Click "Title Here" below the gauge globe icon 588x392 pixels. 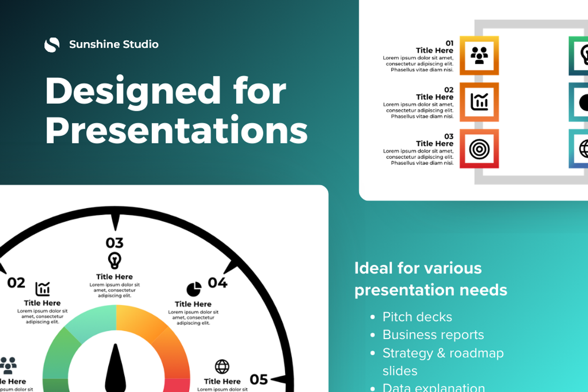coord(222,381)
